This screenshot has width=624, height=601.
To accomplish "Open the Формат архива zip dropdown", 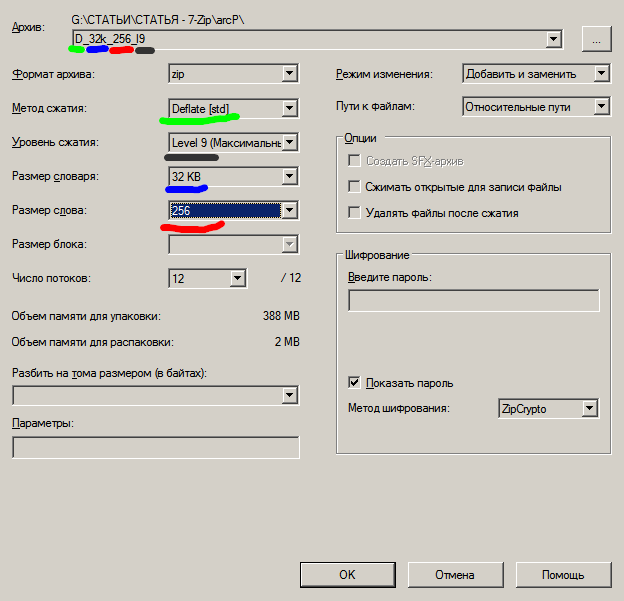I will pos(233,74).
